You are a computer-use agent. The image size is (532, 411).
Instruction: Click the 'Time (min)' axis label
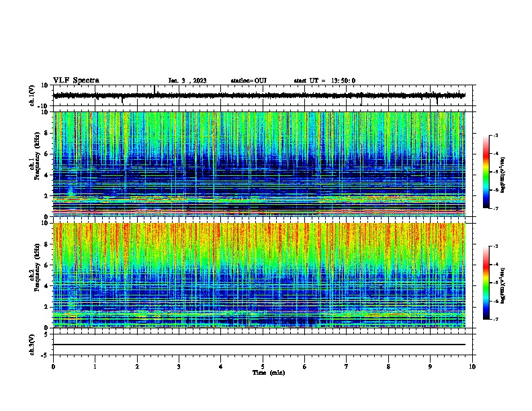pyautogui.click(x=269, y=373)
